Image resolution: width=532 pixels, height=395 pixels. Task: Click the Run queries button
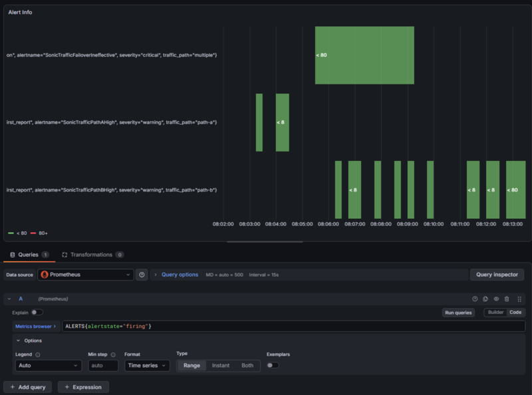click(x=458, y=313)
